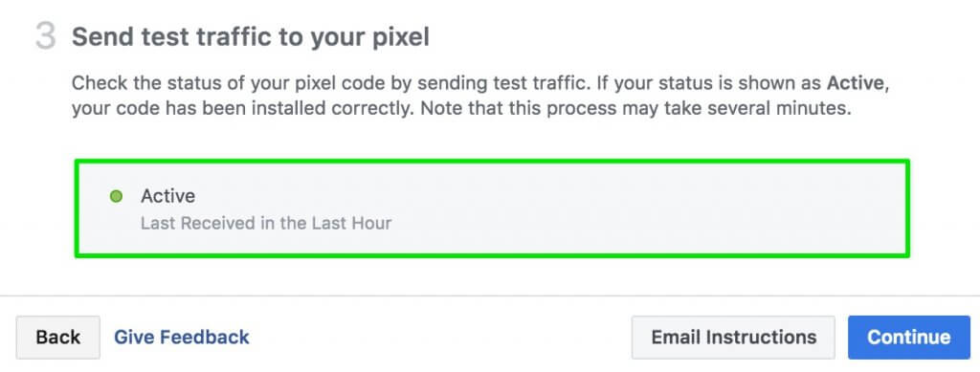Click the green Active status dot
Image resolution: width=980 pixels, height=372 pixels.
point(116,197)
